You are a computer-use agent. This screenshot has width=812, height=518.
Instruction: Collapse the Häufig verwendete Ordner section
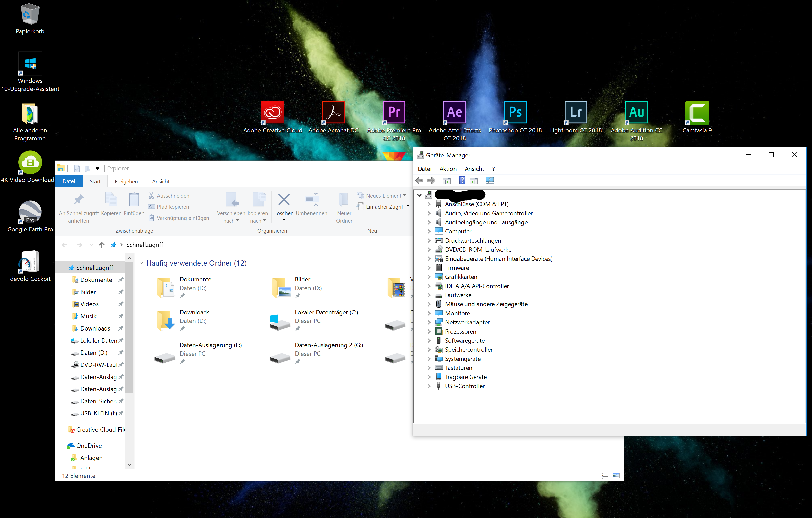(141, 263)
